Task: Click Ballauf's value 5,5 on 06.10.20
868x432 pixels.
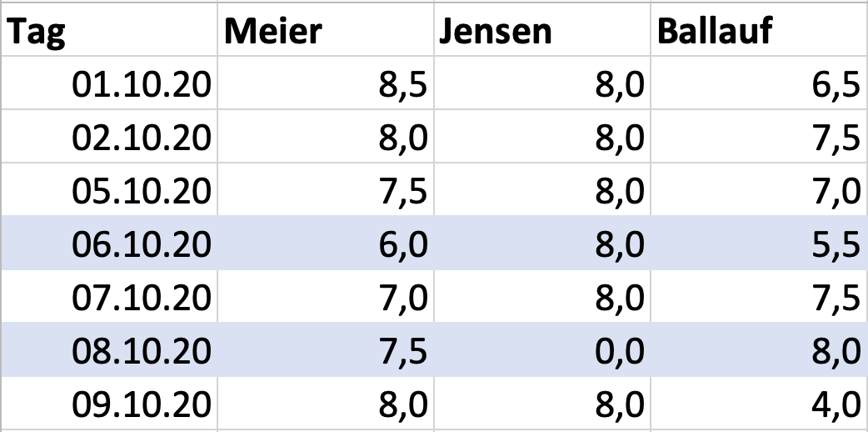Action: point(759,243)
